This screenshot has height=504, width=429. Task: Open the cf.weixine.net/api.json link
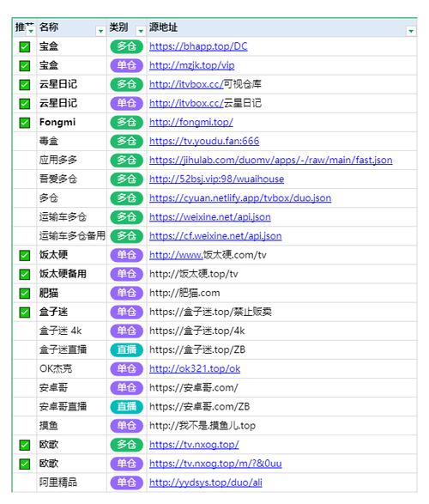215,236
